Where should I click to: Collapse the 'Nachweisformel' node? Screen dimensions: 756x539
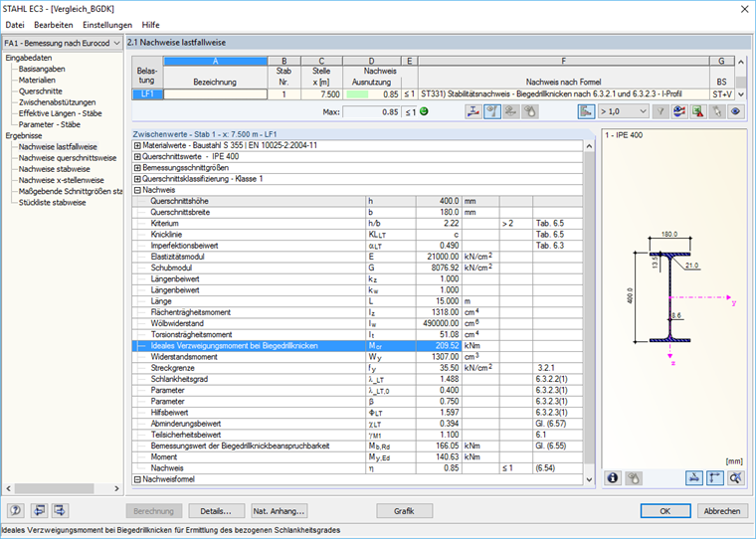click(x=137, y=479)
